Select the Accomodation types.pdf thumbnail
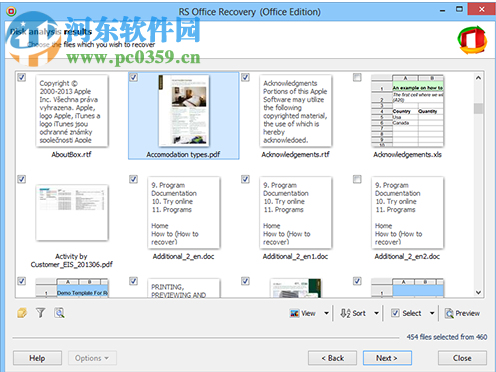This screenshot has width=496, height=372. [184, 111]
